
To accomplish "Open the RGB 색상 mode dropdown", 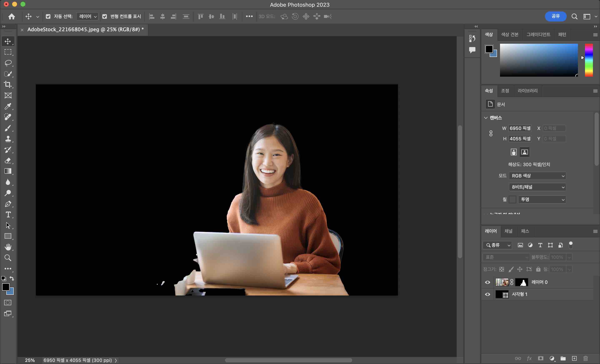I will (537, 176).
